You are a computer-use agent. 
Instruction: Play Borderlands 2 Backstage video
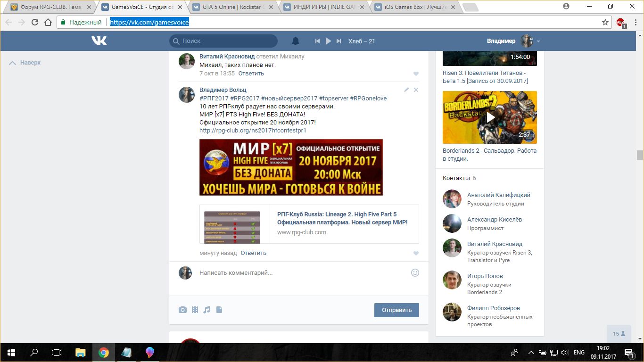pyautogui.click(x=490, y=117)
